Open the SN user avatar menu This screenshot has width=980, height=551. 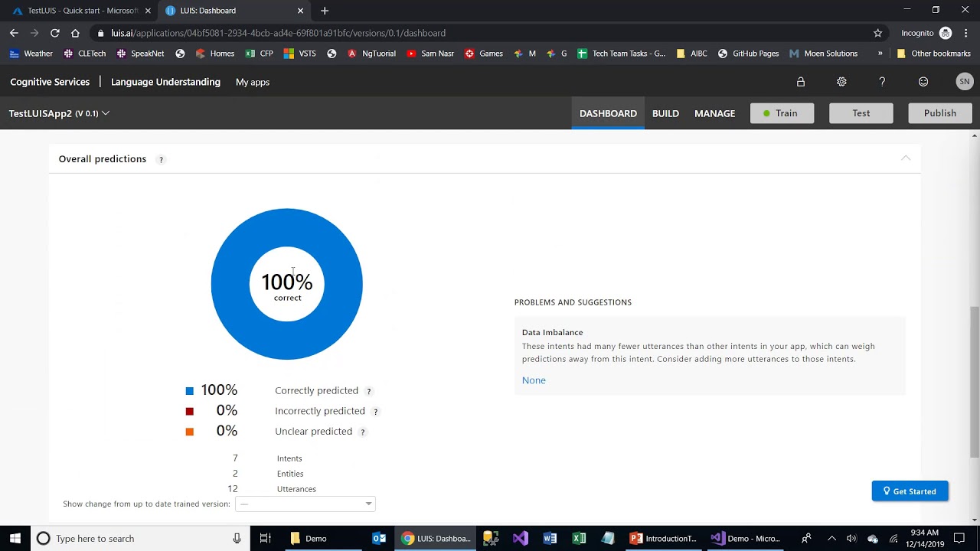click(965, 81)
